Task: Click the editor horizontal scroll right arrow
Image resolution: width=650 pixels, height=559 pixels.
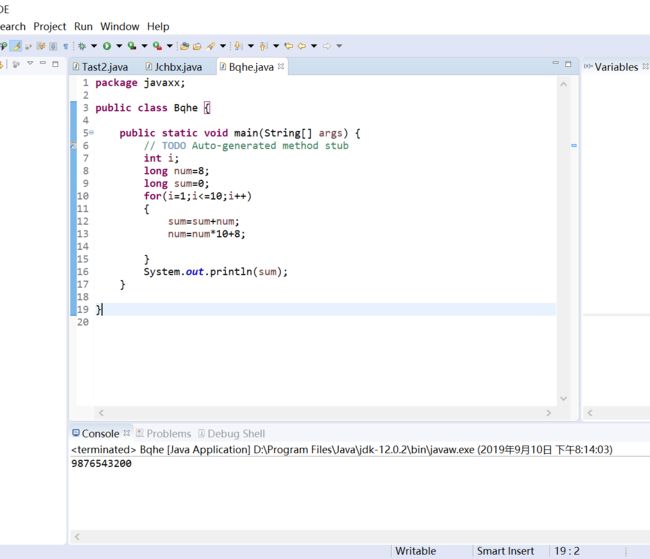Action: [548, 413]
